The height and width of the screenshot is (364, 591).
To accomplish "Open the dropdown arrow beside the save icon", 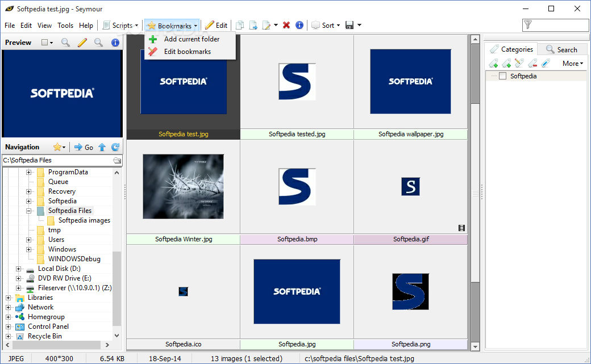I will pos(359,25).
